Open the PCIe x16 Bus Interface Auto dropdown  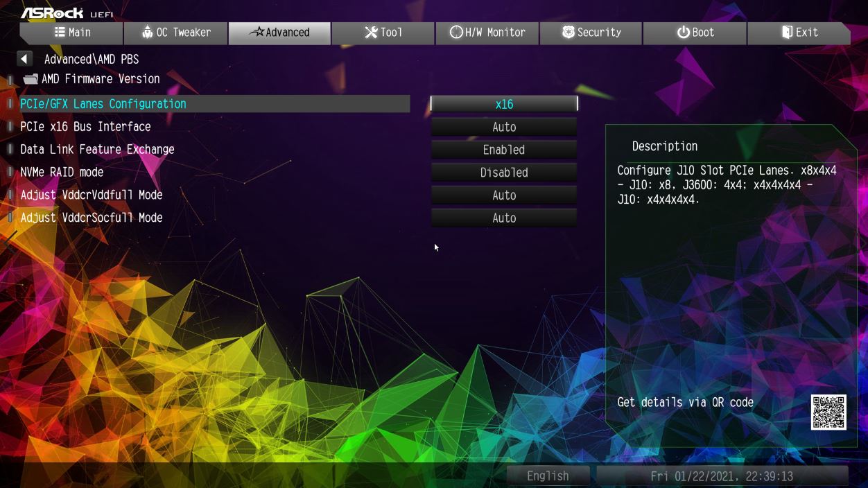[504, 127]
